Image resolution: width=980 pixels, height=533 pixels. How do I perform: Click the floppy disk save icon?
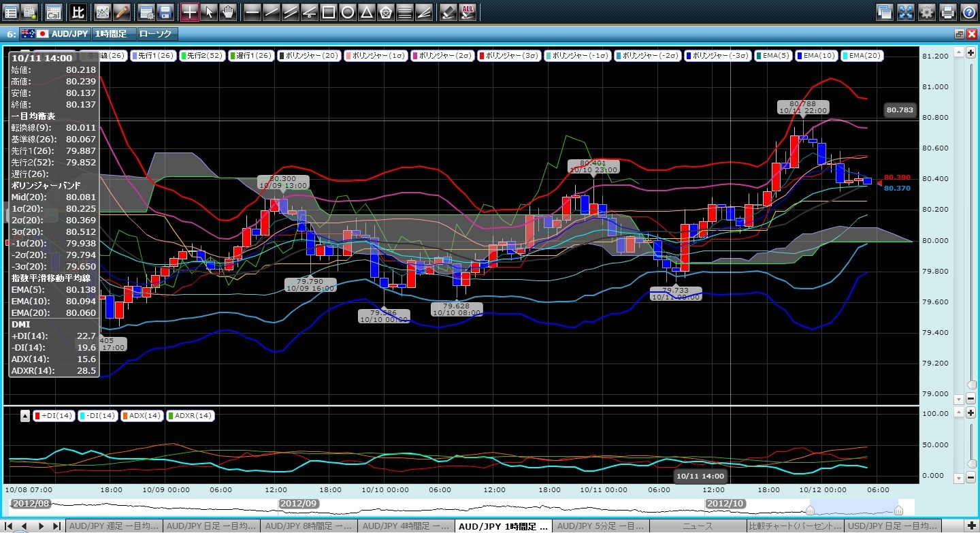[165, 12]
